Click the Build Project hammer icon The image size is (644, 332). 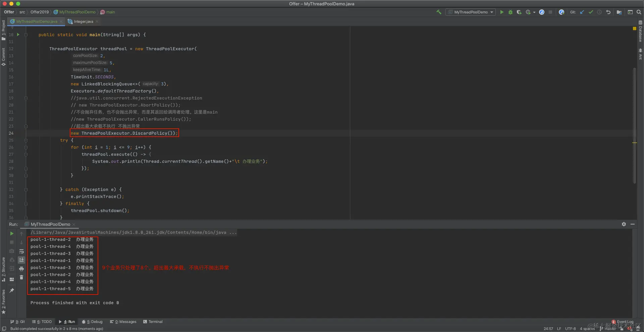coord(439,12)
